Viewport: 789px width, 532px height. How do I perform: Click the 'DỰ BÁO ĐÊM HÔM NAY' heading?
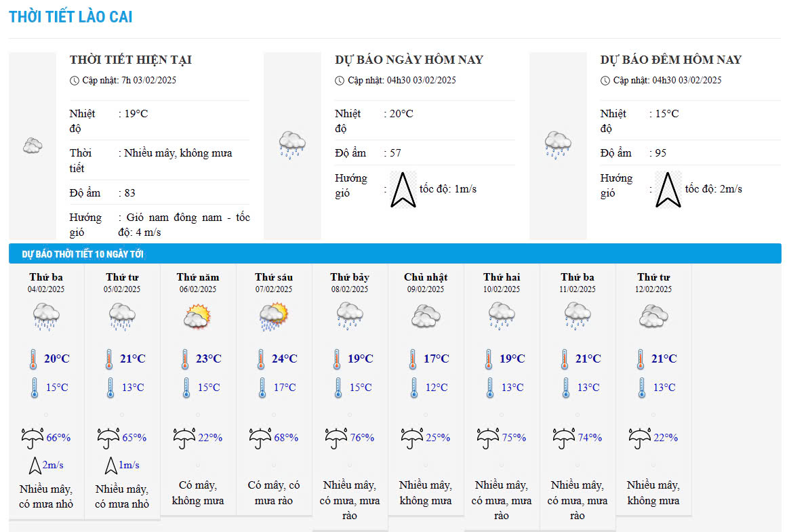click(x=671, y=60)
